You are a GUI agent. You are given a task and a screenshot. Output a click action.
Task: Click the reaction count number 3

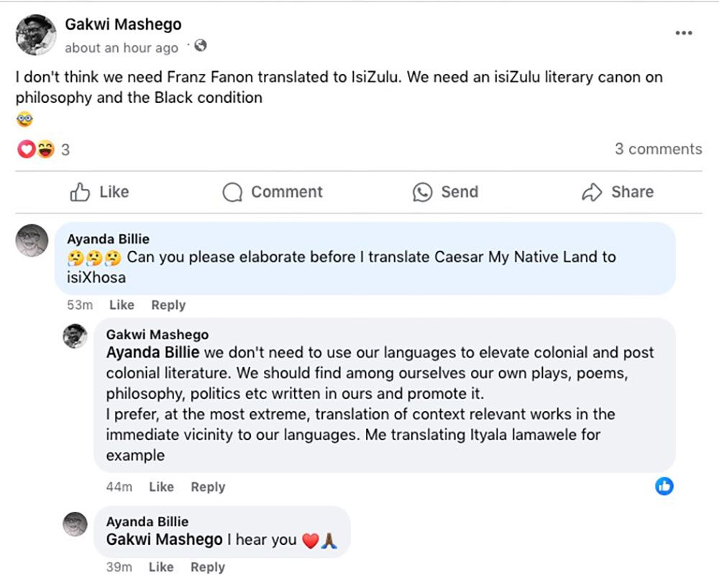(65, 150)
